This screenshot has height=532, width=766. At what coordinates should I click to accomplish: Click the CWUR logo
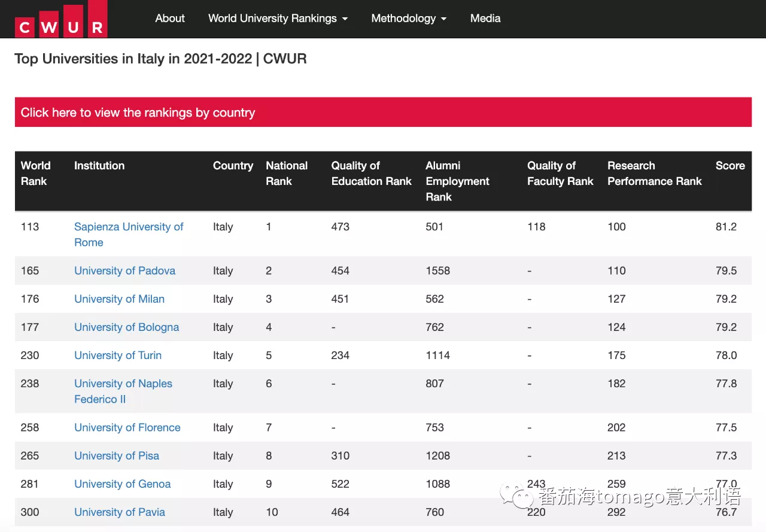pos(61,19)
